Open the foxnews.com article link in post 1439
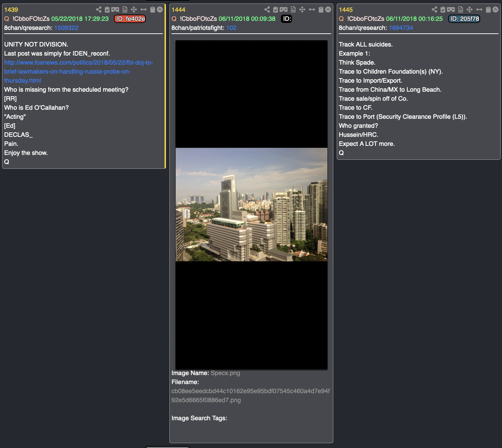Image resolution: width=502 pixels, height=448 pixels. tap(78, 72)
